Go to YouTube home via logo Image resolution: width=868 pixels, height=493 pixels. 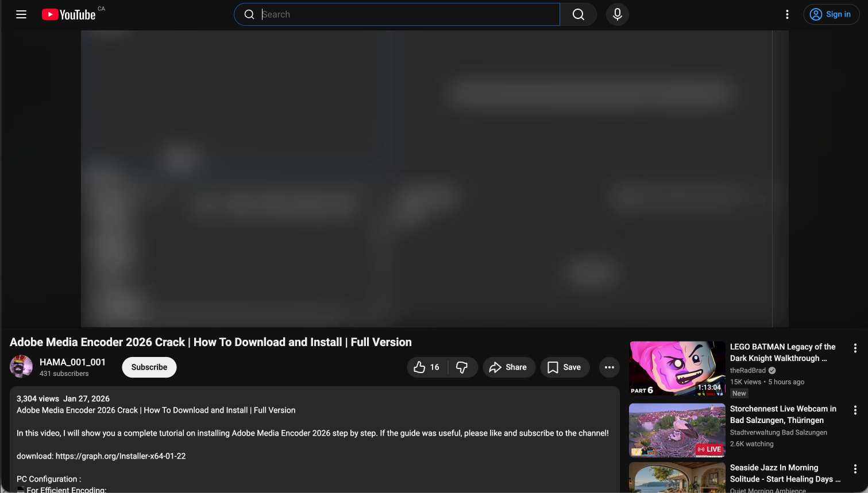point(69,14)
